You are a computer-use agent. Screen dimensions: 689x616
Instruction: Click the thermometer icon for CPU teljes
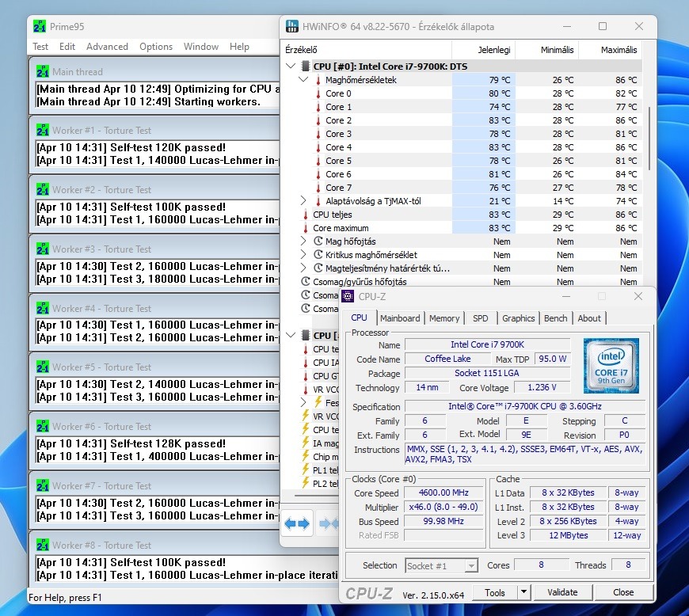point(306,215)
